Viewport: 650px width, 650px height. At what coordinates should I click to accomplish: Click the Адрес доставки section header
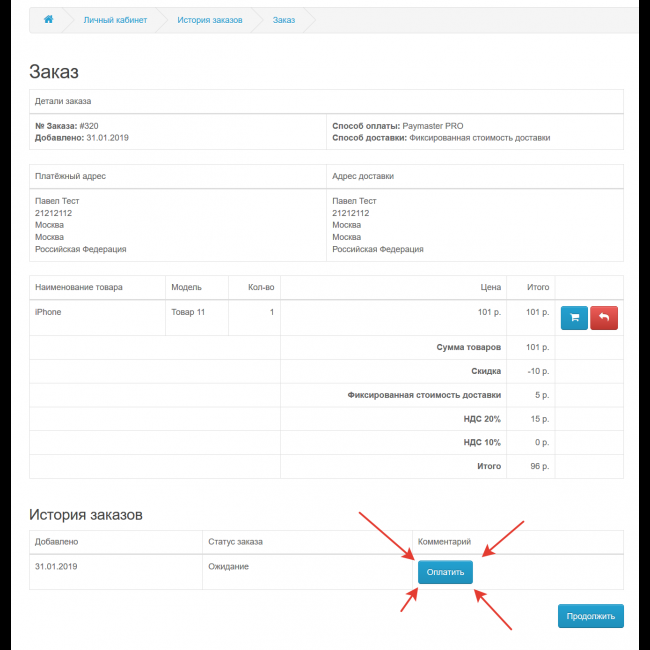(x=362, y=176)
